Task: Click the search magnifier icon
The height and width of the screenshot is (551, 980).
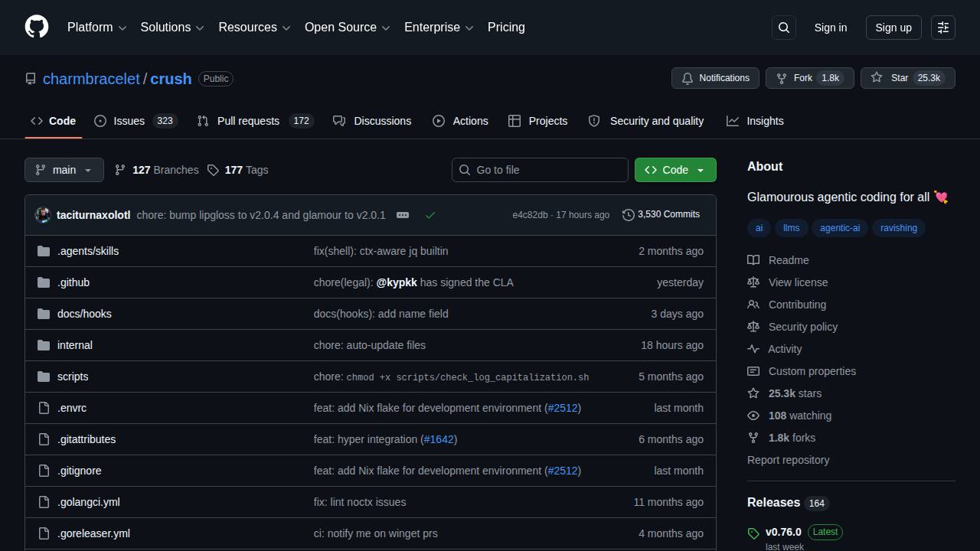Action: 784,28
